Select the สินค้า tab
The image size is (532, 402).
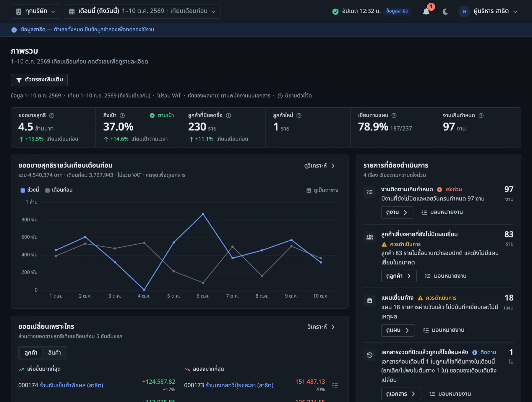(x=54, y=353)
